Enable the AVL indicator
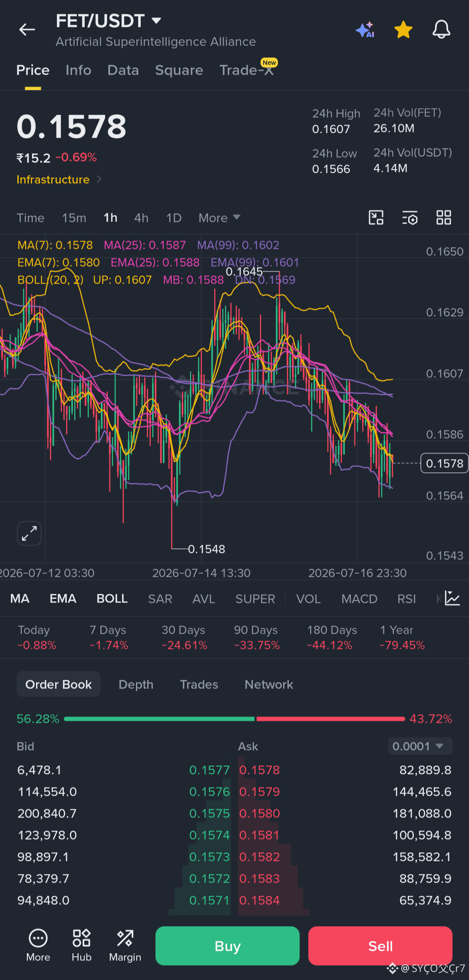The width and height of the screenshot is (469, 980). tap(204, 599)
